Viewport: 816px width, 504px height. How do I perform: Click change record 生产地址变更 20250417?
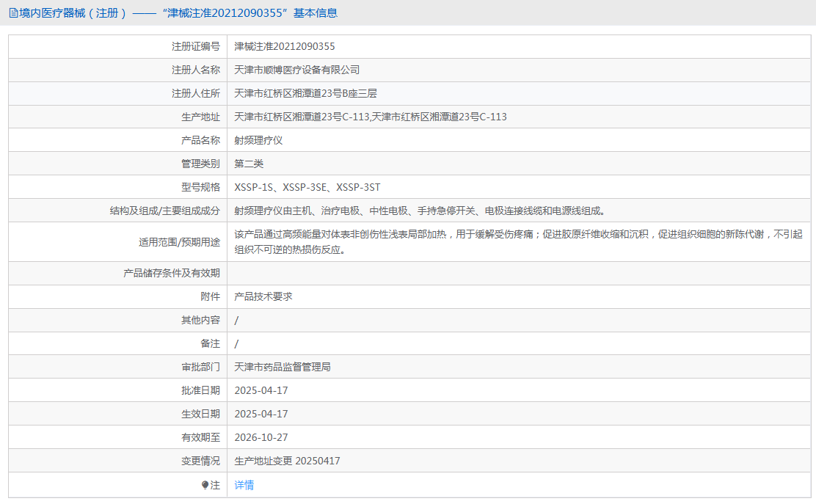(x=287, y=461)
